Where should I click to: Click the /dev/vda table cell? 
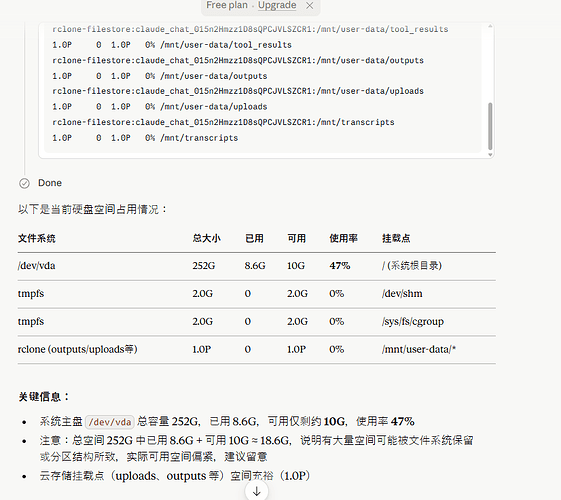pos(36,266)
